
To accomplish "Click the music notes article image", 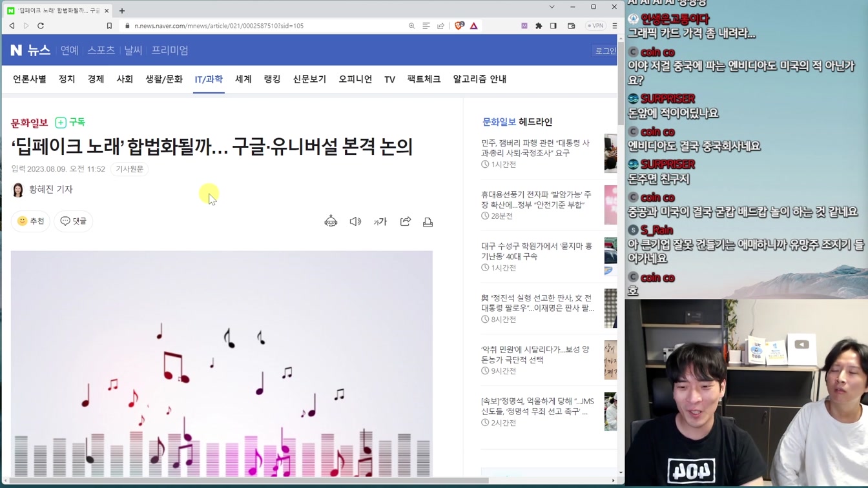I will [x=222, y=364].
